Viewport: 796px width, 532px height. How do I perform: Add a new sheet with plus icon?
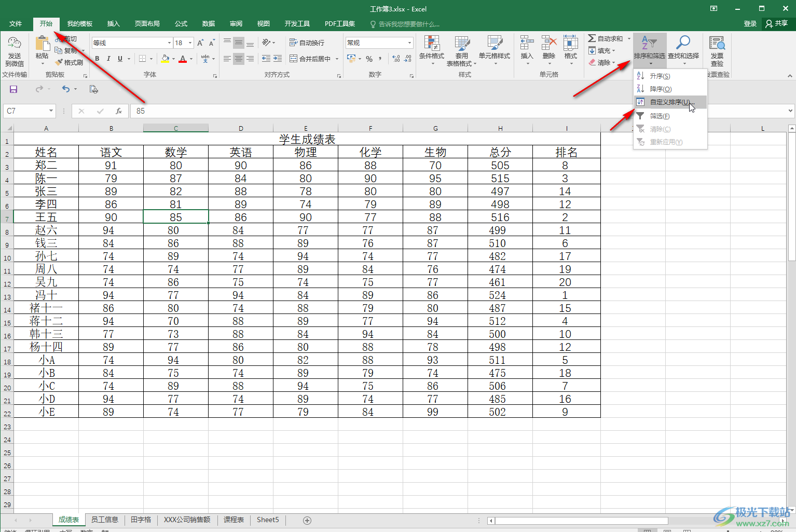[x=307, y=520]
